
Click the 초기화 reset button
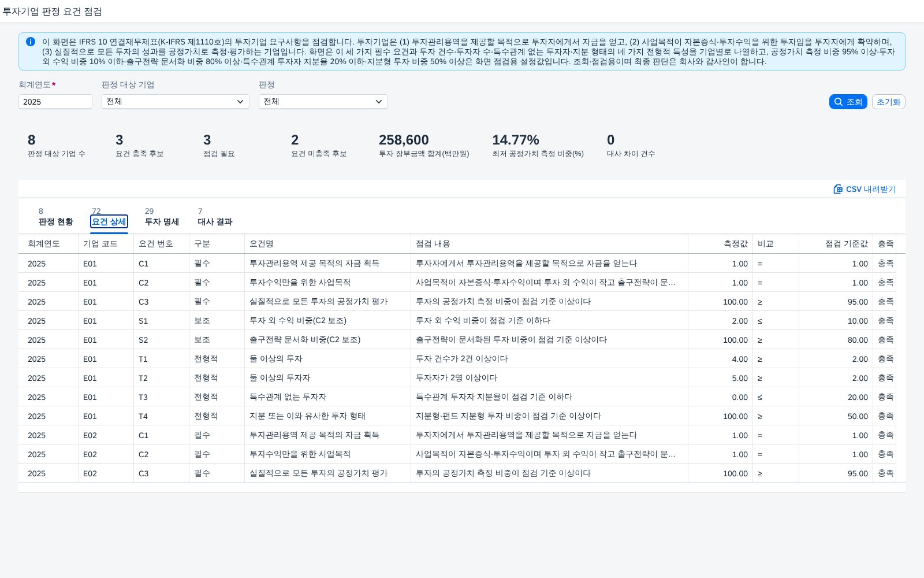coord(888,102)
